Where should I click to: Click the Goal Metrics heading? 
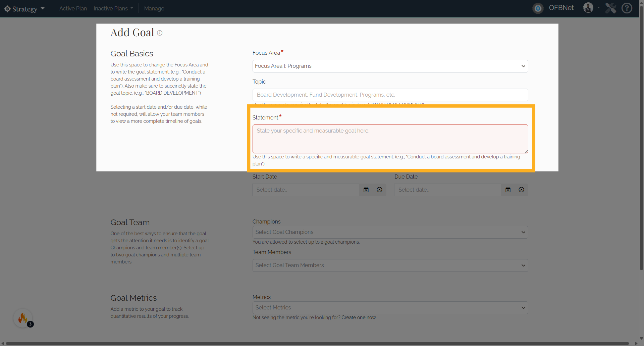click(133, 298)
